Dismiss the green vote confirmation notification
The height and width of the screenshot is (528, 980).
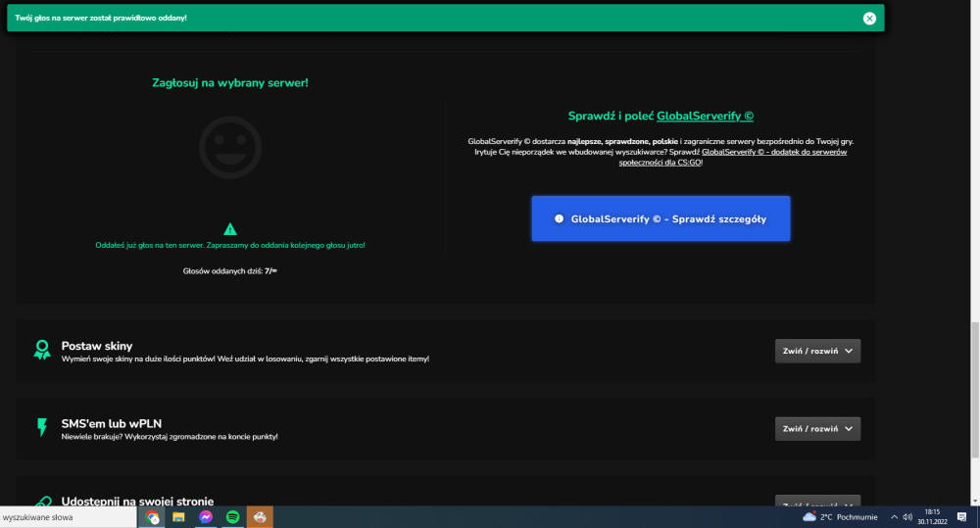869,18
